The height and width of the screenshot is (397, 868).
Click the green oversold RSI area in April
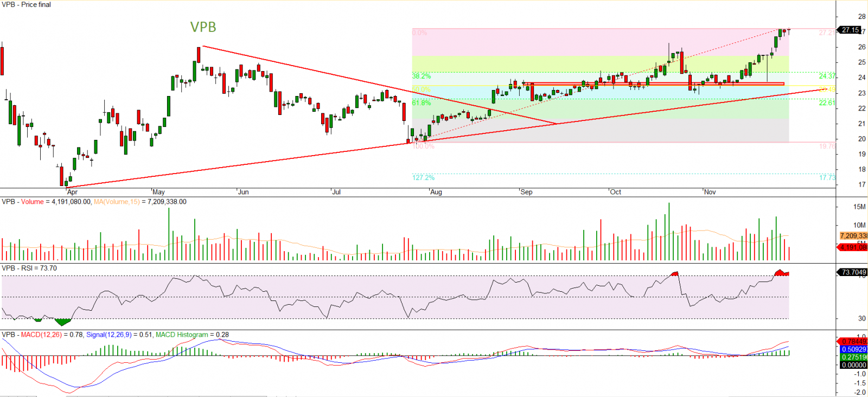pyautogui.click(x=62, y=322)
